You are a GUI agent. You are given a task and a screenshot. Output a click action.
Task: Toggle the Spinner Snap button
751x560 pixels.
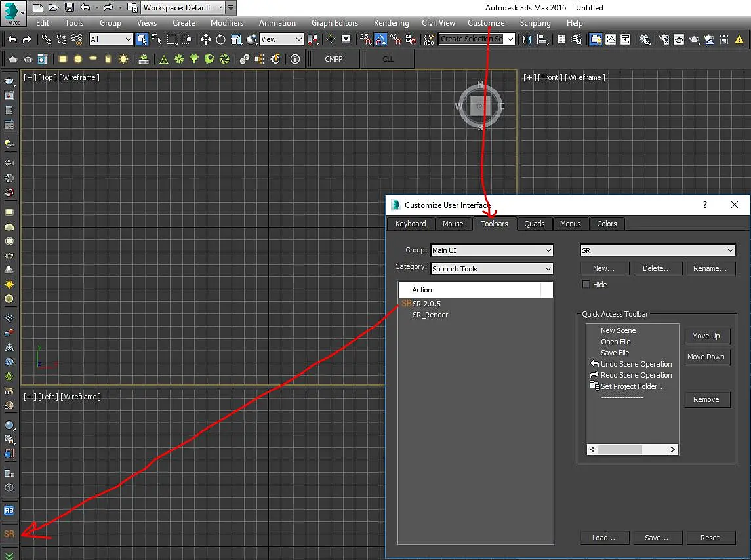(x=411, y=39)
